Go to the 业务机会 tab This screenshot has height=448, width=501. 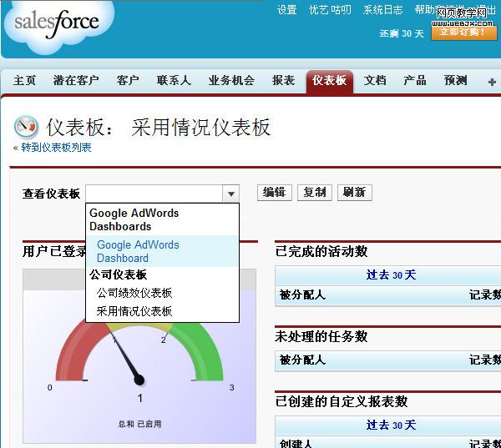[x=231, y=81]
